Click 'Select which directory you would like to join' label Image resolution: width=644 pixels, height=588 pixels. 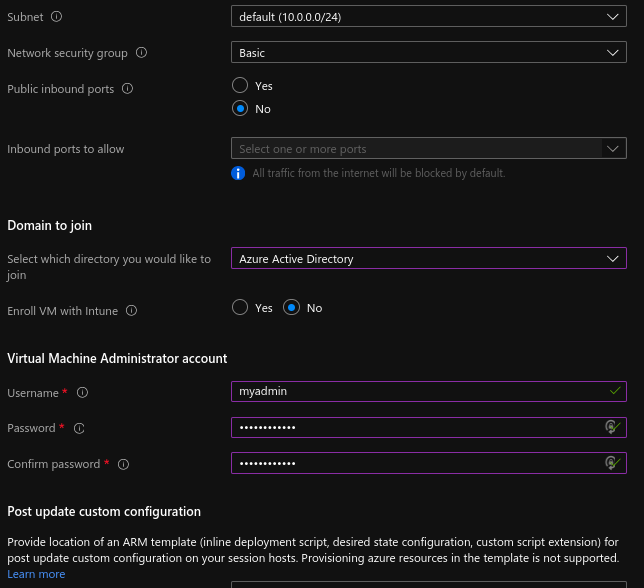click(x=109, y=267)
